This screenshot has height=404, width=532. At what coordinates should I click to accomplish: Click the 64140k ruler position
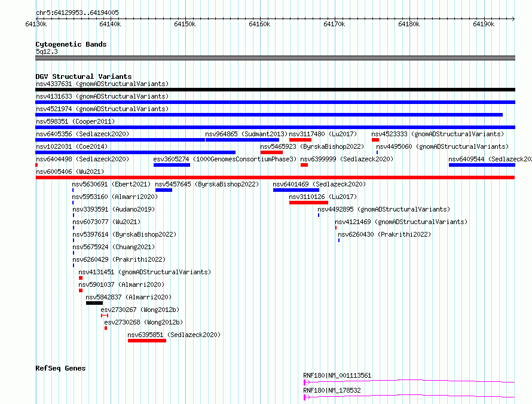click(110, 24)
